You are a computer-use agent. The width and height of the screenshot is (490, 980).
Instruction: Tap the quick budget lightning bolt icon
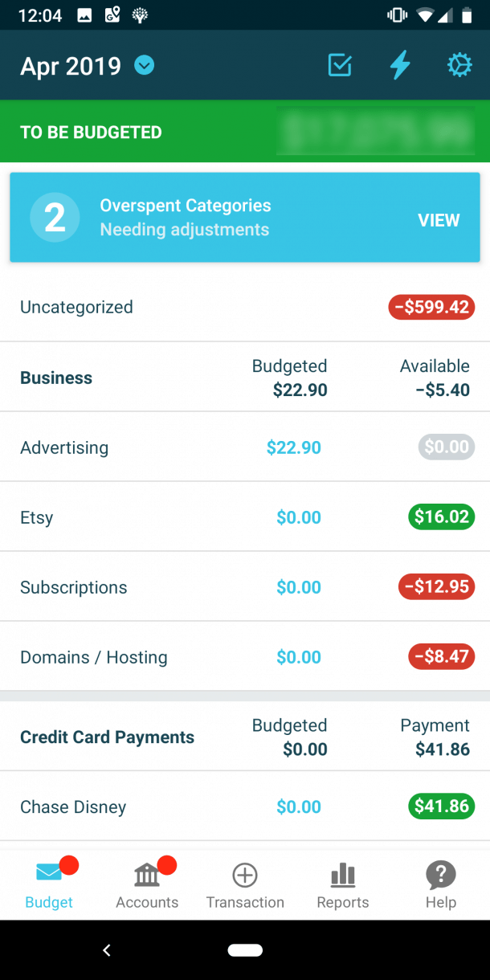[x=399, y=65]
